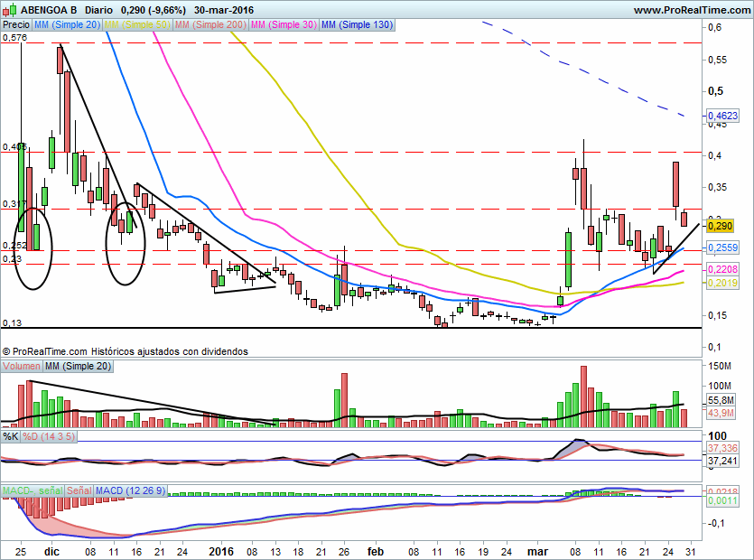Click the Diario timeframe label
The width and height of the screenshot is (754, 560).
(98, 10)
